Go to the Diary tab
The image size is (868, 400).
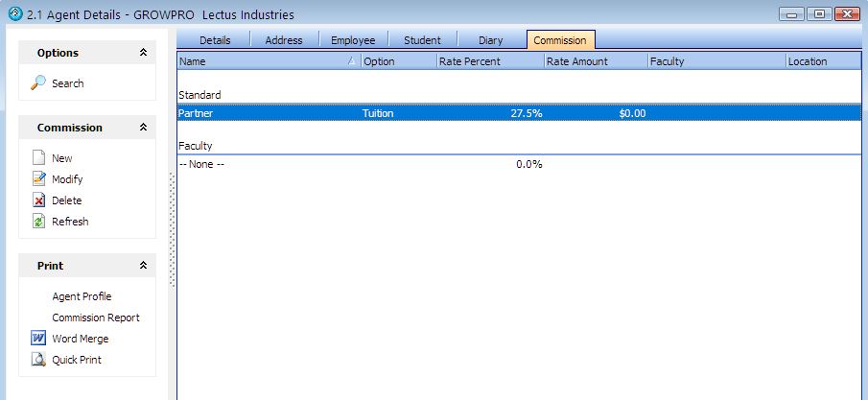point(490,40)
